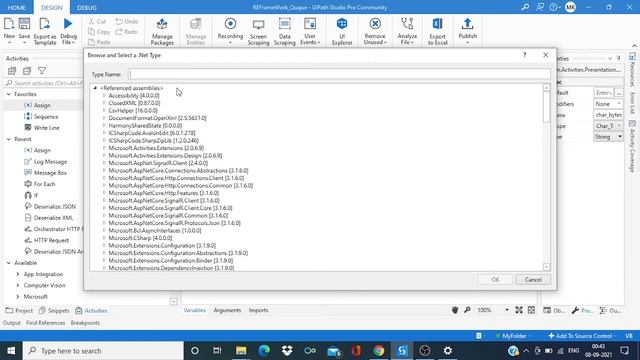The width and height of the screenshot is (640, 360).
Task: Click Remove Unused
Action: click(375, 31)
